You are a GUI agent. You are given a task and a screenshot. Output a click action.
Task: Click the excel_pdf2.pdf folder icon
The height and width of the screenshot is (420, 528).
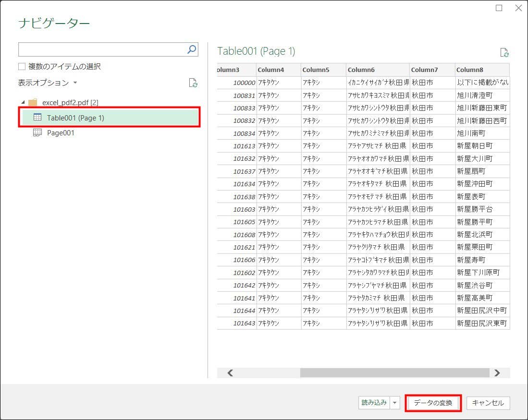point(33,102)
